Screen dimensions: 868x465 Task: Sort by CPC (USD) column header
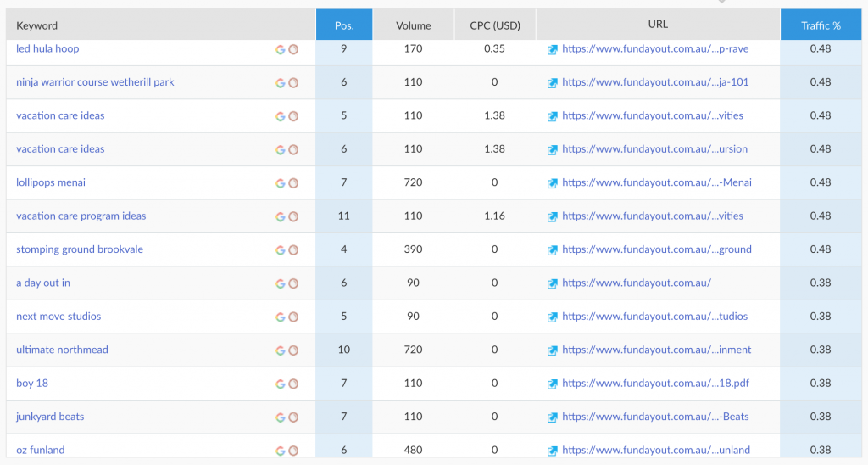tap(495, 25)
